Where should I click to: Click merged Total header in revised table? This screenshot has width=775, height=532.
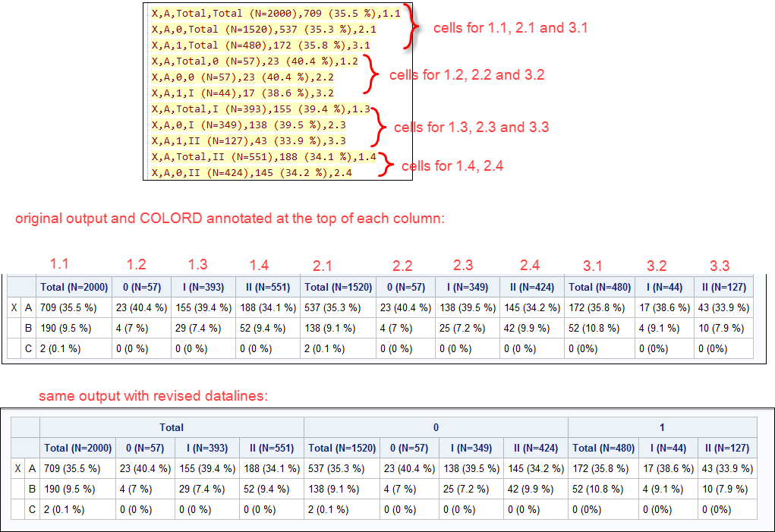click(x=172, y=427)
